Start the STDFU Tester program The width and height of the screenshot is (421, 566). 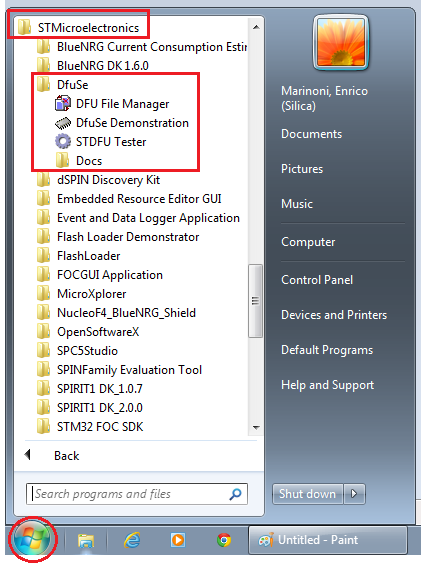click(100, 142)
